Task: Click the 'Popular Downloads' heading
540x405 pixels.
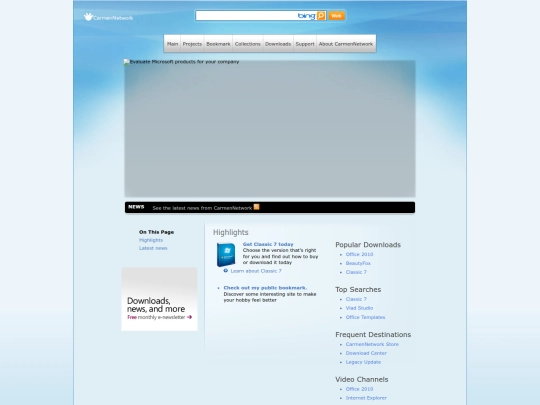Action: 368,245
